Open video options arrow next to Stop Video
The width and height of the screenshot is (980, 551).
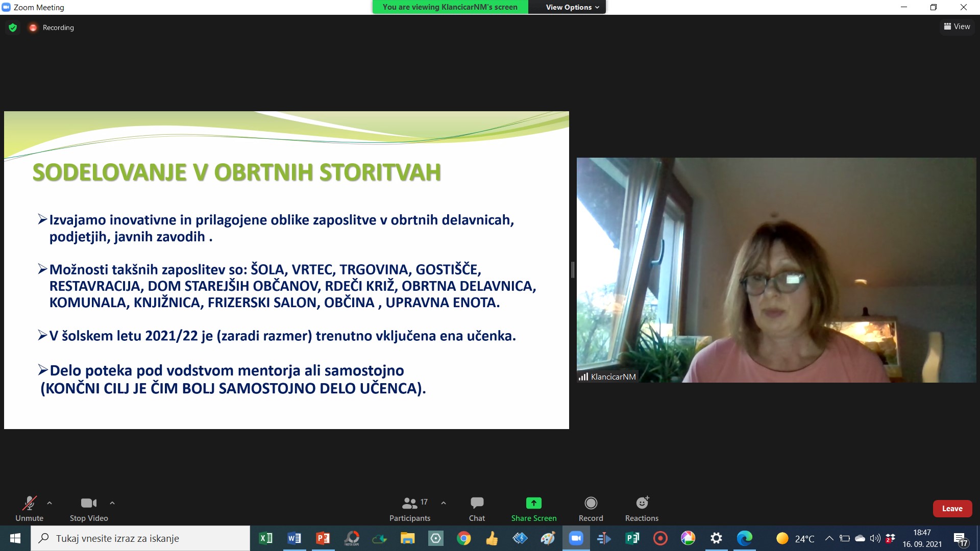112,503
